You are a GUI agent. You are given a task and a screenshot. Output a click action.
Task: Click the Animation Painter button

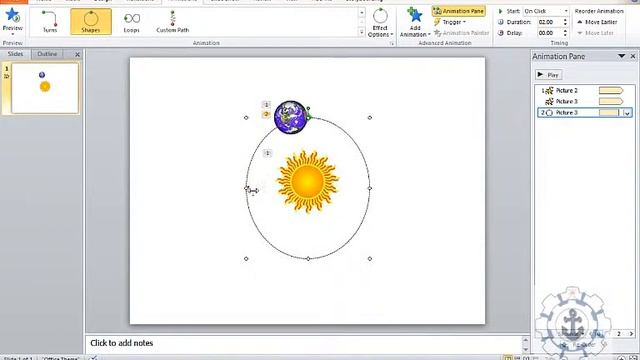461,33
